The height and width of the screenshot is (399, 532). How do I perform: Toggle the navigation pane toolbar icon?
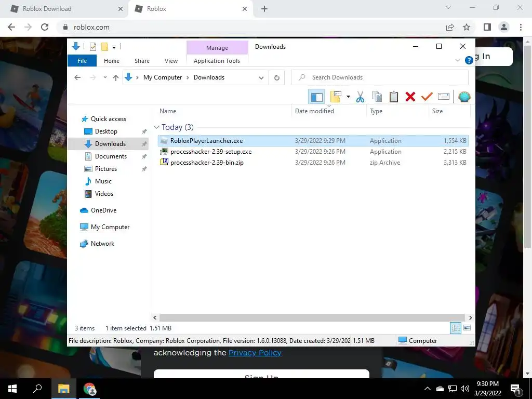(316, 97)
